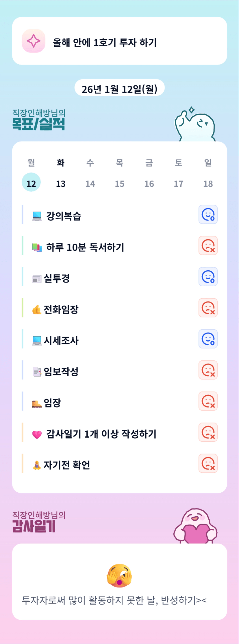Select Tuesday the 13th
The width and height of the screenshot is (239, 644).
click(61, 184)
